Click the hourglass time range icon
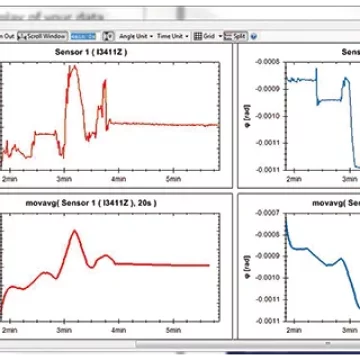The width and height of the screenshot is (360, 360). pos(108,36)
